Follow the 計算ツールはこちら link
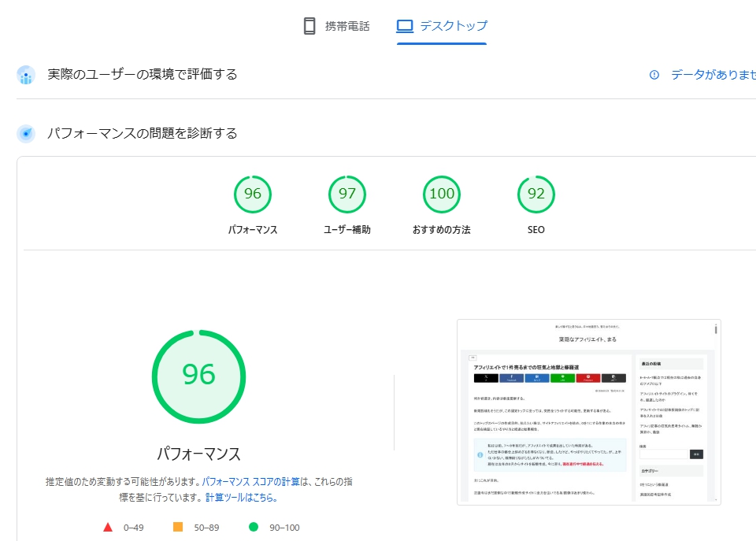This screenshot has width=756, height=541. coord(241,498)
